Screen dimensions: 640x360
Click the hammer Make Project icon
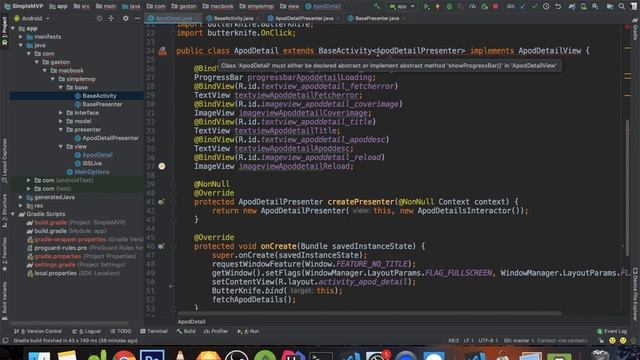pyautogui.click(x=377, y=6)
